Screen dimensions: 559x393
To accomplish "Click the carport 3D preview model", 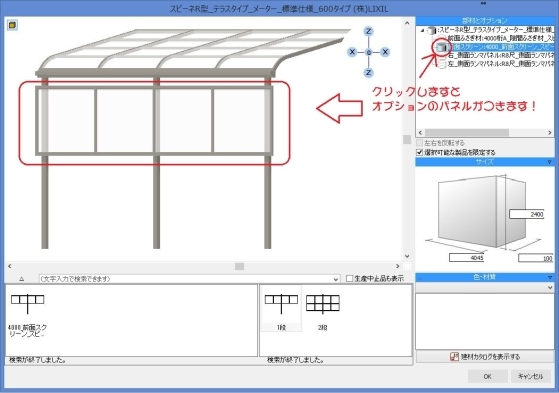I will coord(193,139).
